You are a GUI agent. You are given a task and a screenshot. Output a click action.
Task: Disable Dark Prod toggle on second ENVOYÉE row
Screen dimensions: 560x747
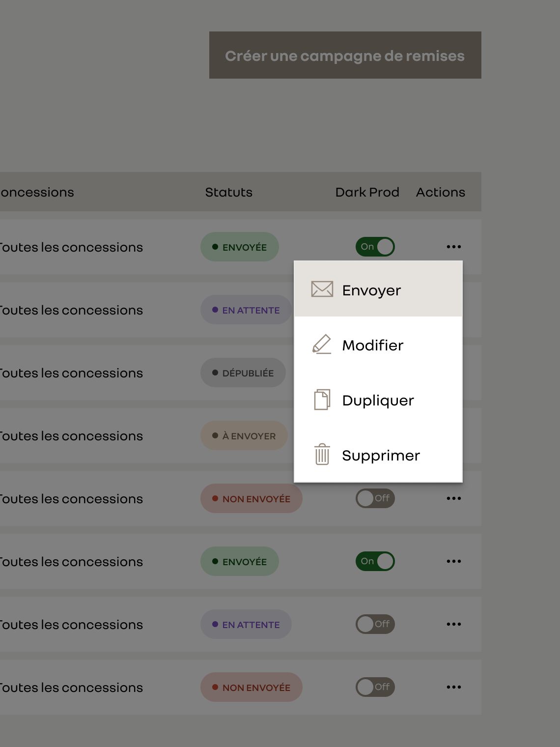pyautogui.click(x=375, y=561)
